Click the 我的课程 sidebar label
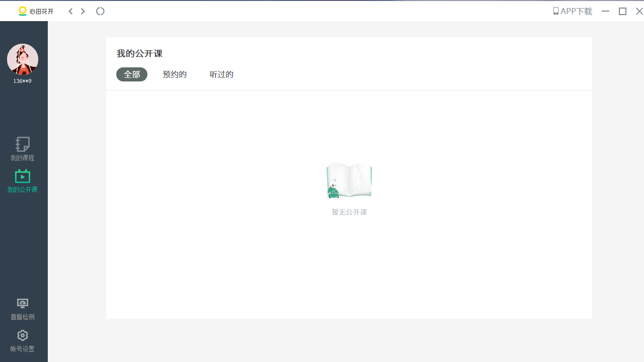The height and width of the screenshot is (362, 644). click(x=22, y=157)
